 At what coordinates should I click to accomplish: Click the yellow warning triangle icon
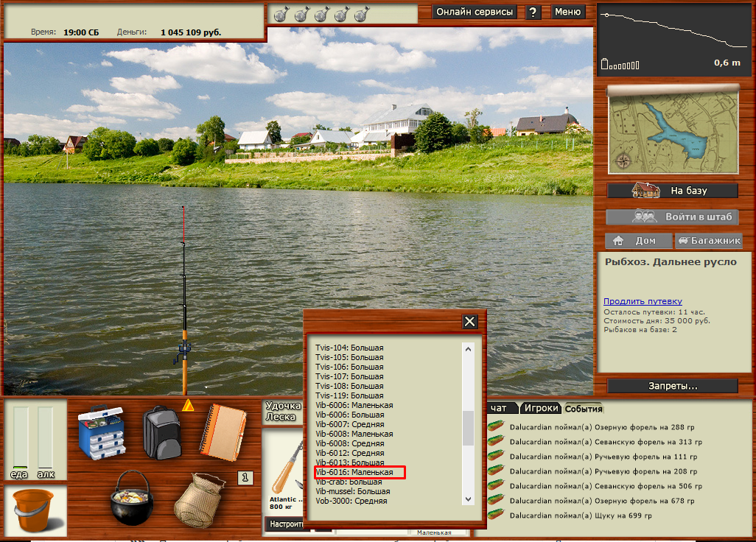pyautogui.click(x=188, y=405)
